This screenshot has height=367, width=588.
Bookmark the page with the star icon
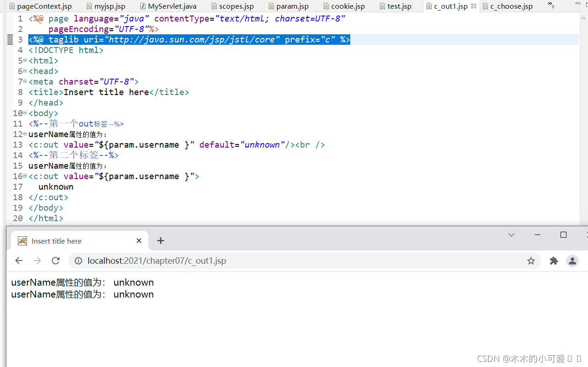pos(531,261)
